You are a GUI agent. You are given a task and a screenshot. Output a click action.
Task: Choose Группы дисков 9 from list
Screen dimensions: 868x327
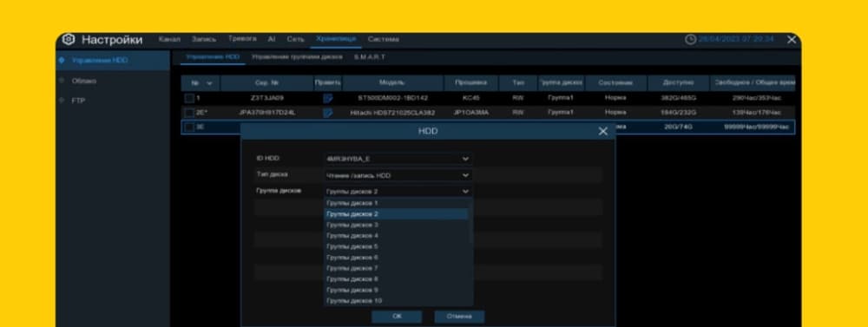pos(397,290)
